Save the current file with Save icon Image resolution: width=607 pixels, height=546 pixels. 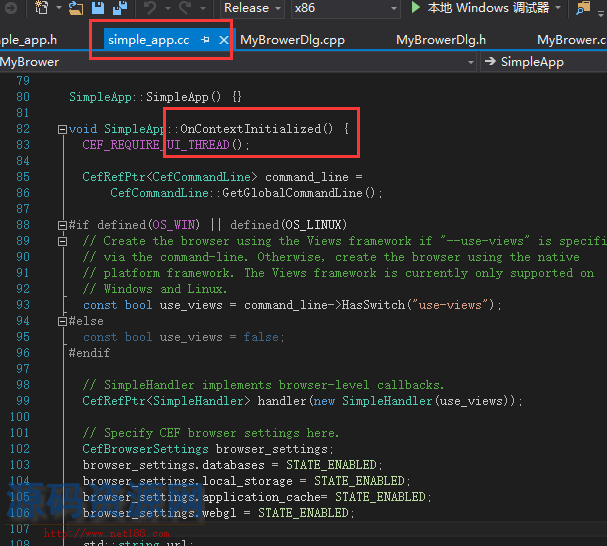tap(99, 8)
